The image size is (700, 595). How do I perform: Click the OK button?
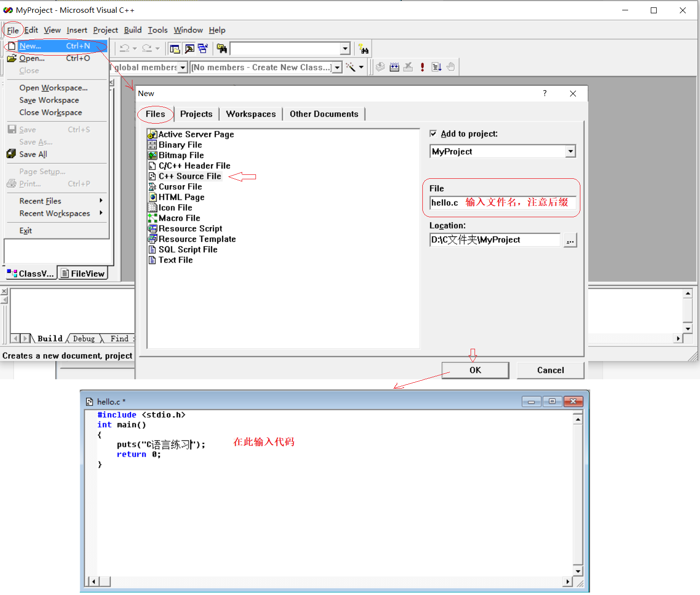click(x=475, y=370)
